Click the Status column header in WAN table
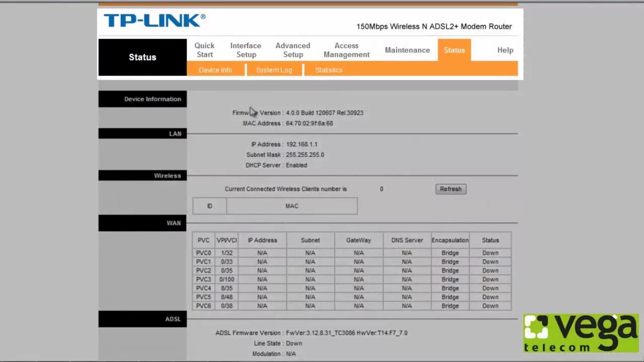Screen dimensions: 644x362 pyautogui.click(x=490, y=240)
